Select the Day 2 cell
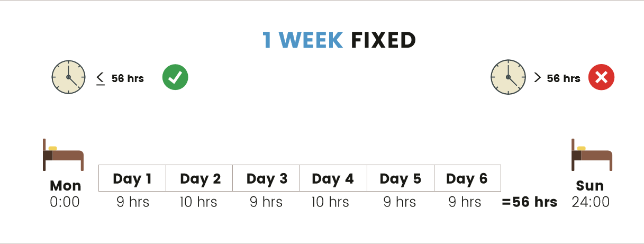Viewport: 644px width, 244px height. (199, 178)
